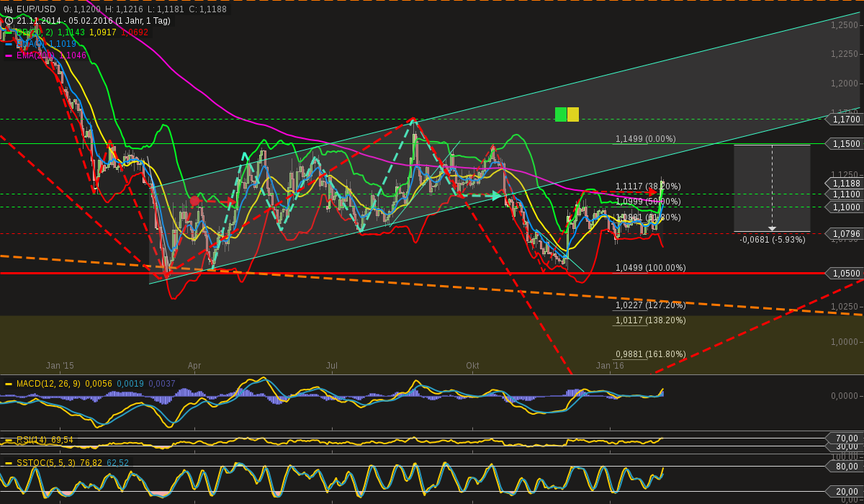Screen dimensions: 864x504
Task: Select the EUR/USD symbol label
Action: (36, 9)
